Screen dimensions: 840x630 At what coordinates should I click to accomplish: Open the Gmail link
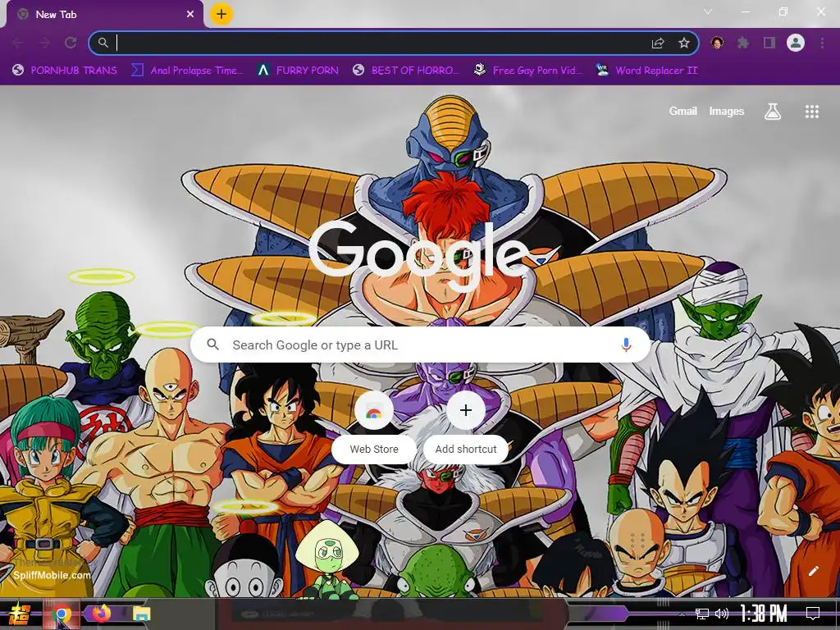[x=682, y=111]
